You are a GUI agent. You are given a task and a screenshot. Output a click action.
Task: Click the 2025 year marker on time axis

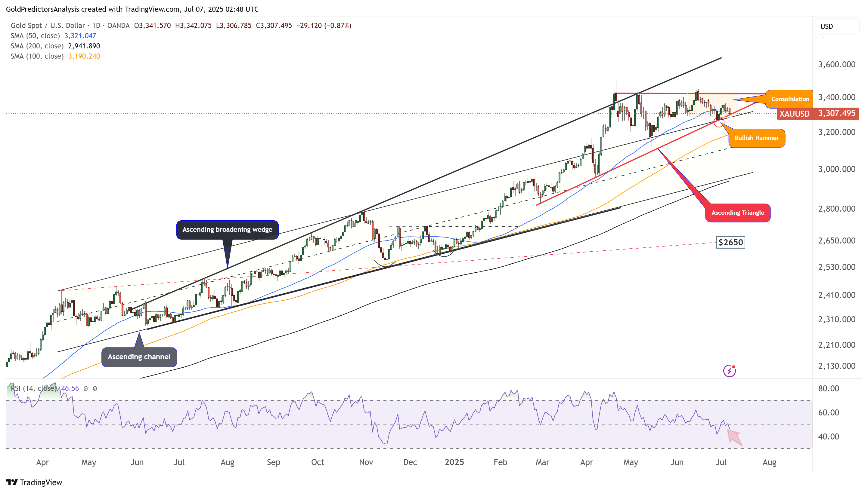pyautogui.click(x=454, y=462)
